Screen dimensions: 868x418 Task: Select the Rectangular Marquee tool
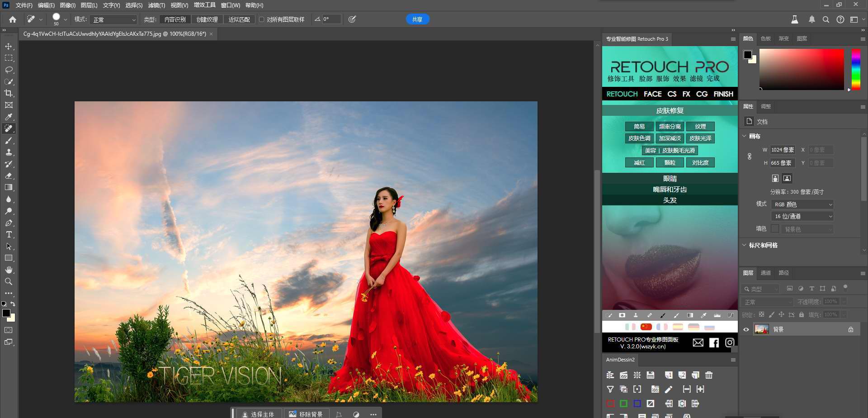pyautogui.click(x=9, y=58)
